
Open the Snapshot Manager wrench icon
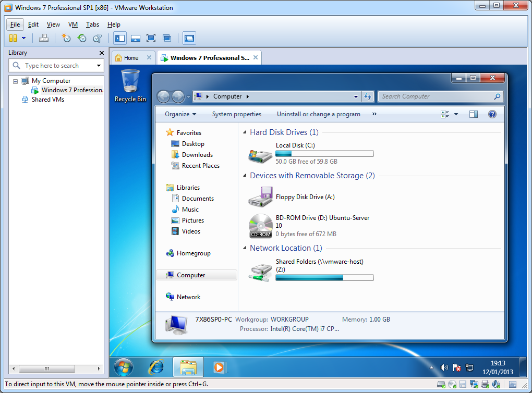coord(98,38)
